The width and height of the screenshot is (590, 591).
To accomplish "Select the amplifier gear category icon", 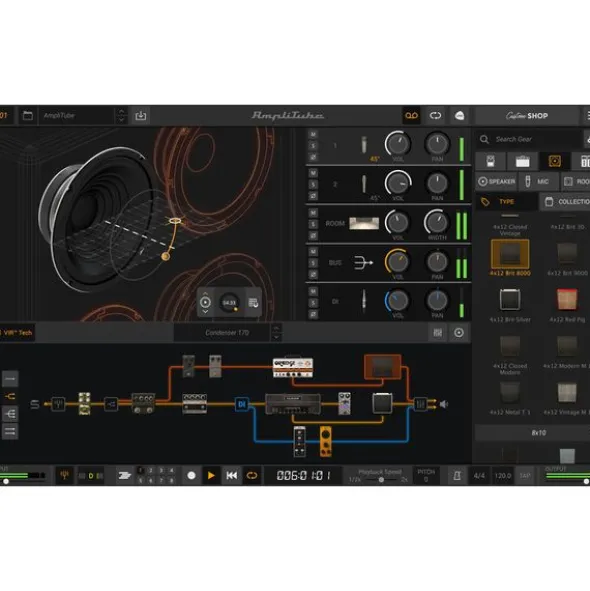I will pos(523,162).
